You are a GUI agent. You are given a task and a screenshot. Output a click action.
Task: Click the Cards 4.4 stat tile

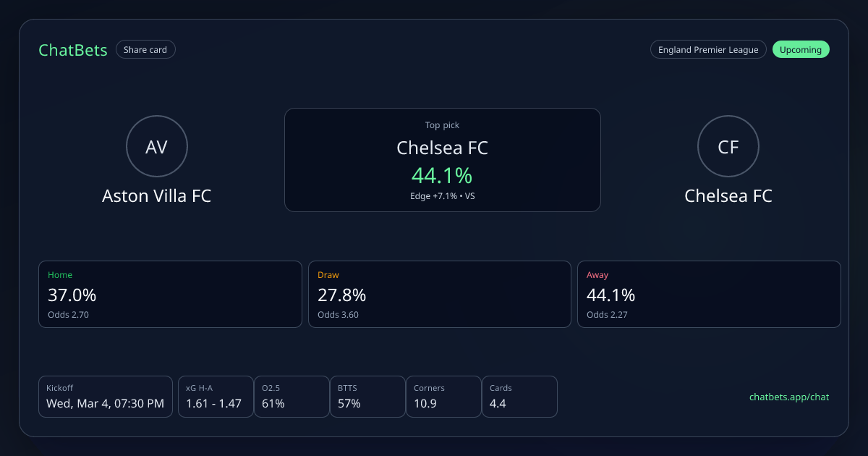coord(519,397)
